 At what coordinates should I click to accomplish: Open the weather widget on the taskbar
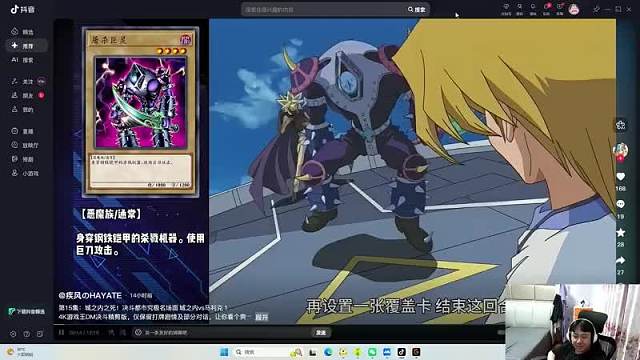(x=20, y=352)
